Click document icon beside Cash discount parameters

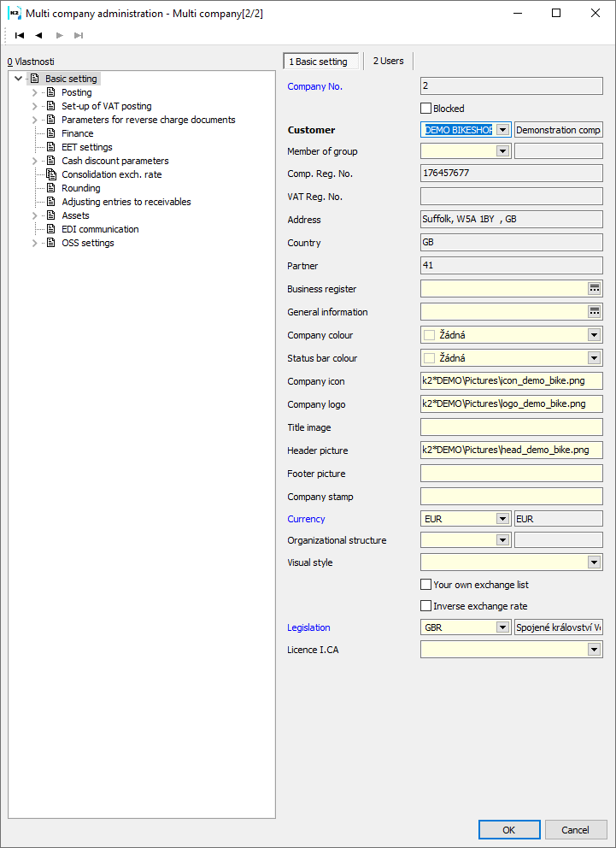[x=50, y=161]
